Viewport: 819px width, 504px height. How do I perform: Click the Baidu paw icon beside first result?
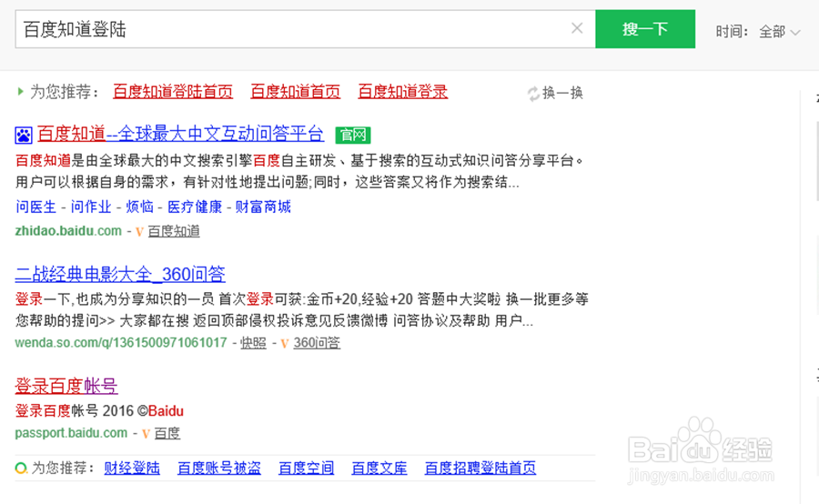click(24, 136)
